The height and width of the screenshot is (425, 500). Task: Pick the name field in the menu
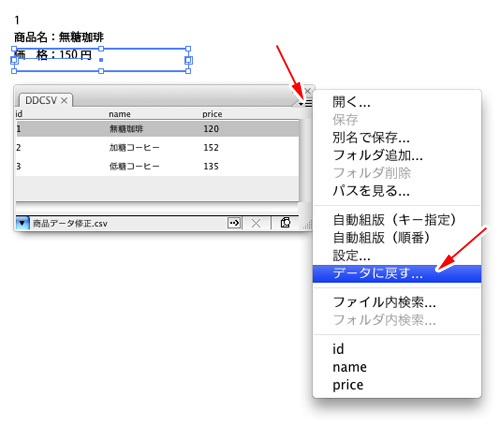click(349, 367)
